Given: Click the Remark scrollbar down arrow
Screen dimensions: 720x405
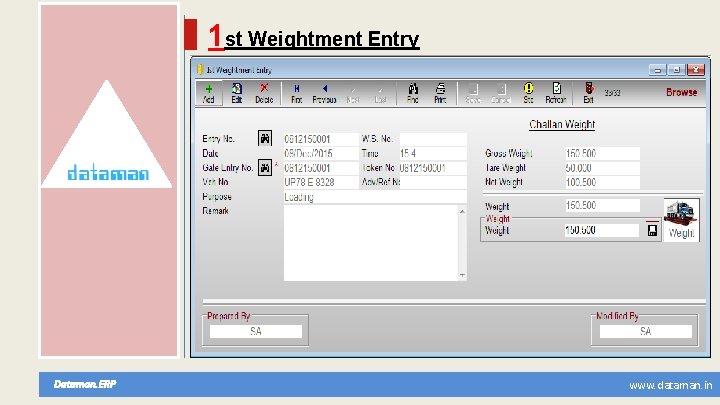Looking at the screenshot, I should (x=462, y=275).
